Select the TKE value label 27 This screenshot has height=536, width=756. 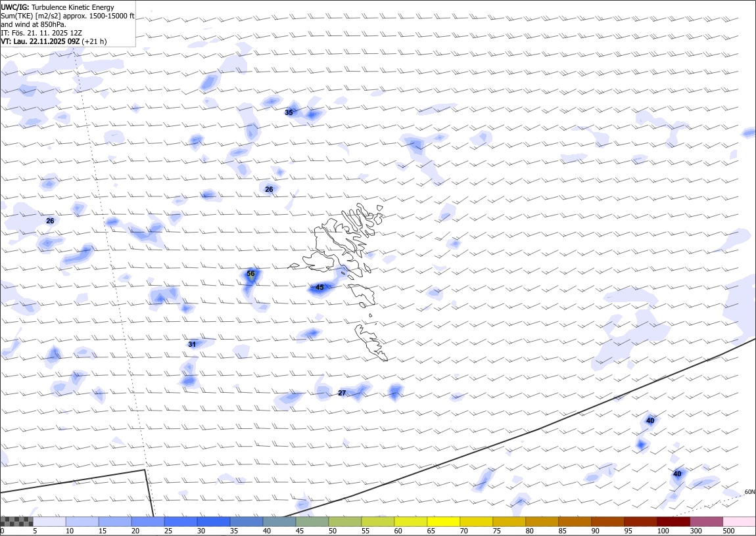pos(342,393)
